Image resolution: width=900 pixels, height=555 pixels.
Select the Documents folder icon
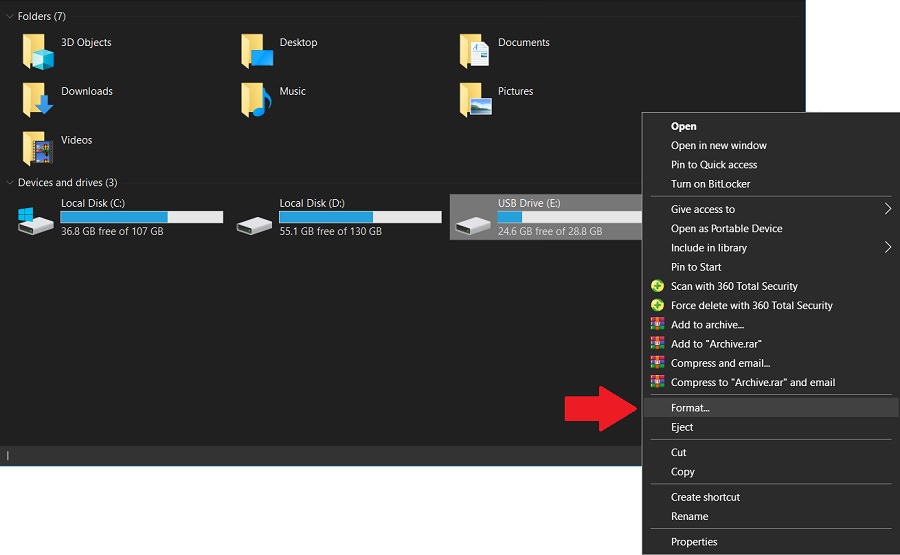point(475,52)
